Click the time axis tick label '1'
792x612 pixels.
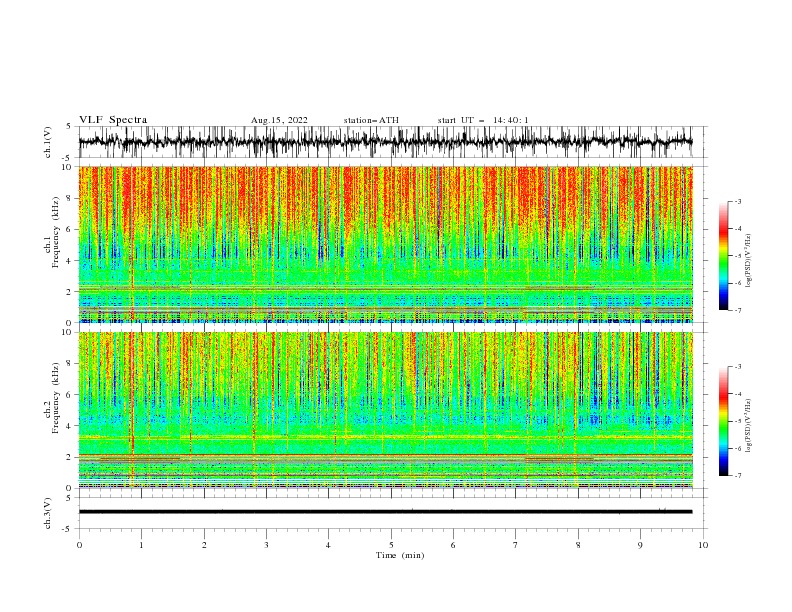141,545
